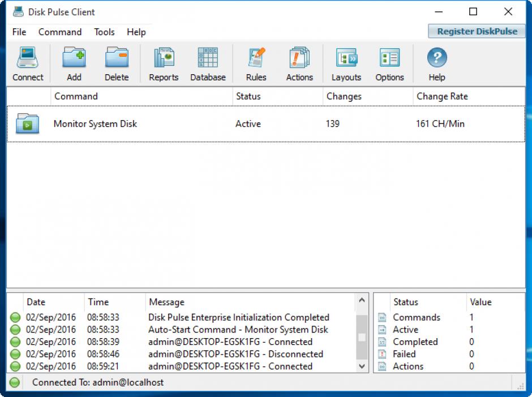
Task: Click the log scrollbar down arrow
Action: [x=362, y=366]
